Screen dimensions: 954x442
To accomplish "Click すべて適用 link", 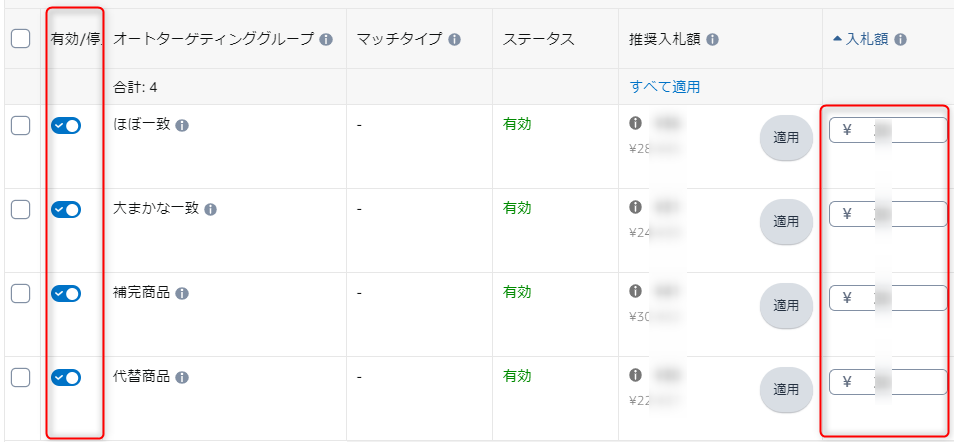I will click(664, 87).
